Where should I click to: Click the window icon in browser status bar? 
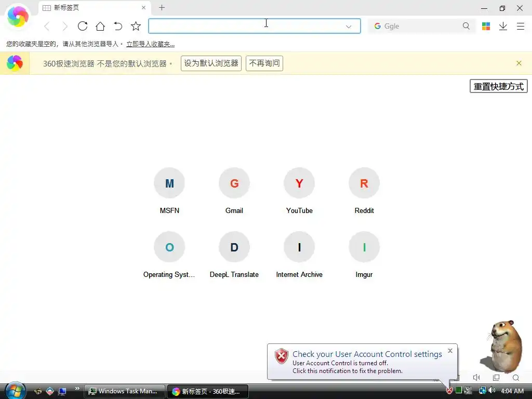point(496,378)
